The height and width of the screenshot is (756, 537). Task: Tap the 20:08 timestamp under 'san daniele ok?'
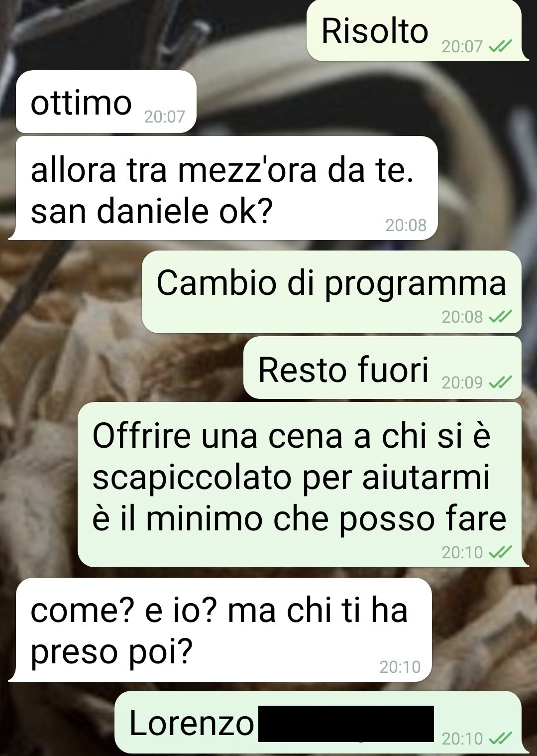pos(406,225)
